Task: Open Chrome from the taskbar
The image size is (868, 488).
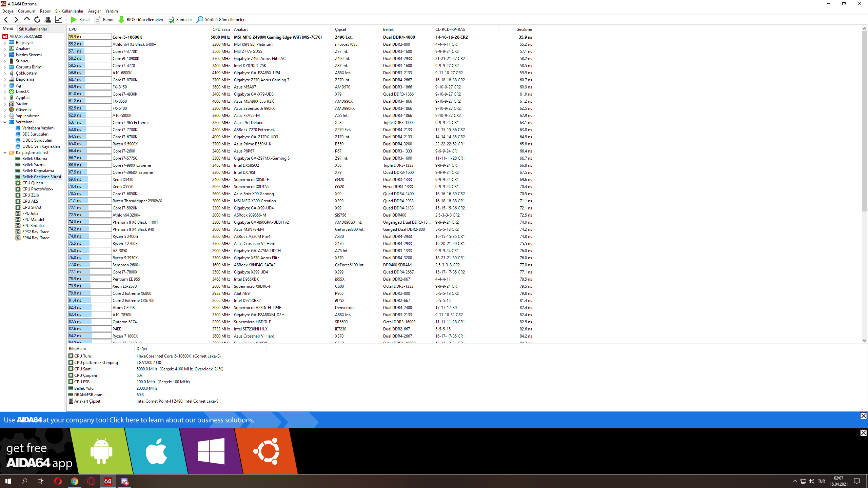Action: 74,481
